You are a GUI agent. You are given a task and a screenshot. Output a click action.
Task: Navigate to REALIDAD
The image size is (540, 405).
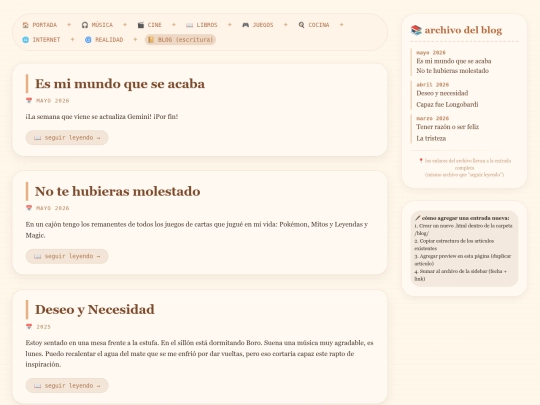point(104,40)
